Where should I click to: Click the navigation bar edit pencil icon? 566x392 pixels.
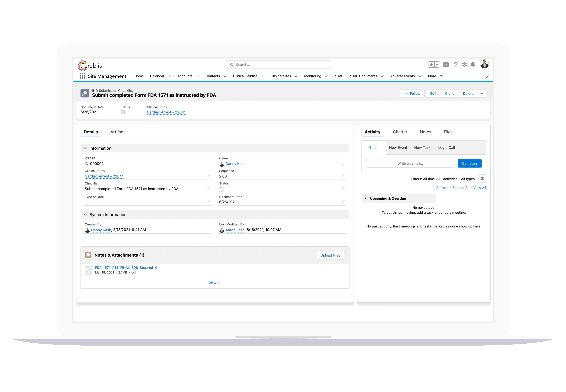[x=488, y=76]
